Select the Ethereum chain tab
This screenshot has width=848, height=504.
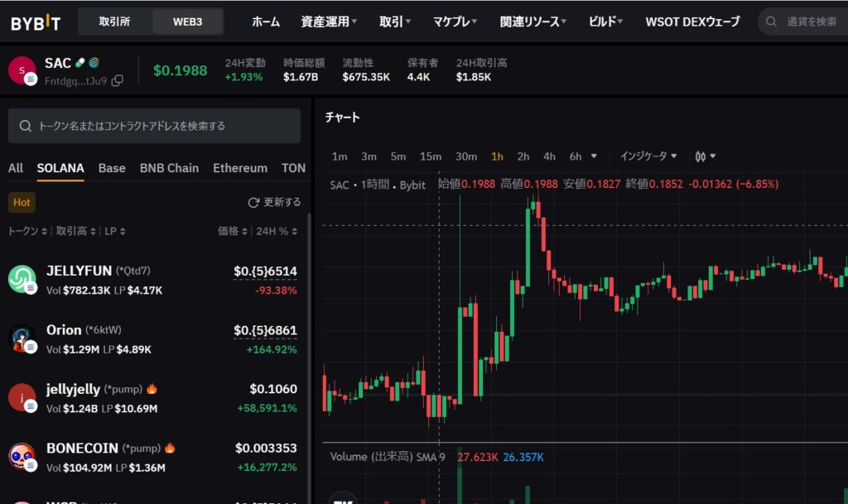pyautogui.click(x=240, y=168)
